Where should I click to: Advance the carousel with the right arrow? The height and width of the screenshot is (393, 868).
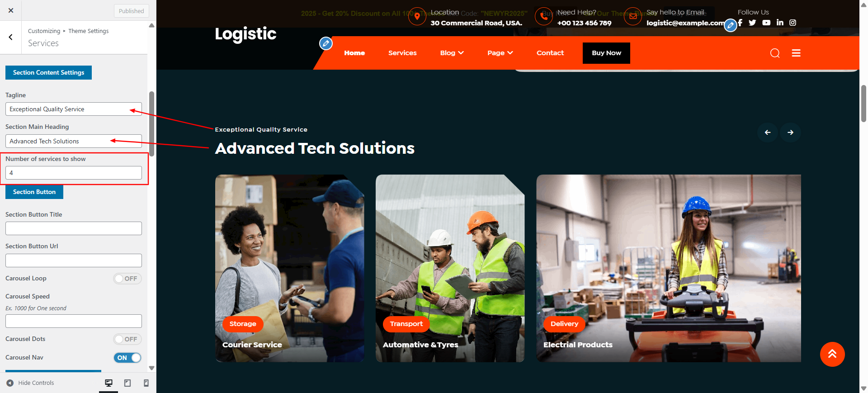790,133
